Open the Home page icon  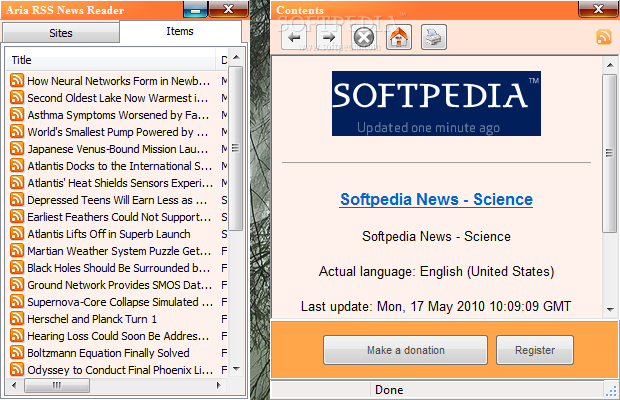pyautogui.click(x=399, y=37)
